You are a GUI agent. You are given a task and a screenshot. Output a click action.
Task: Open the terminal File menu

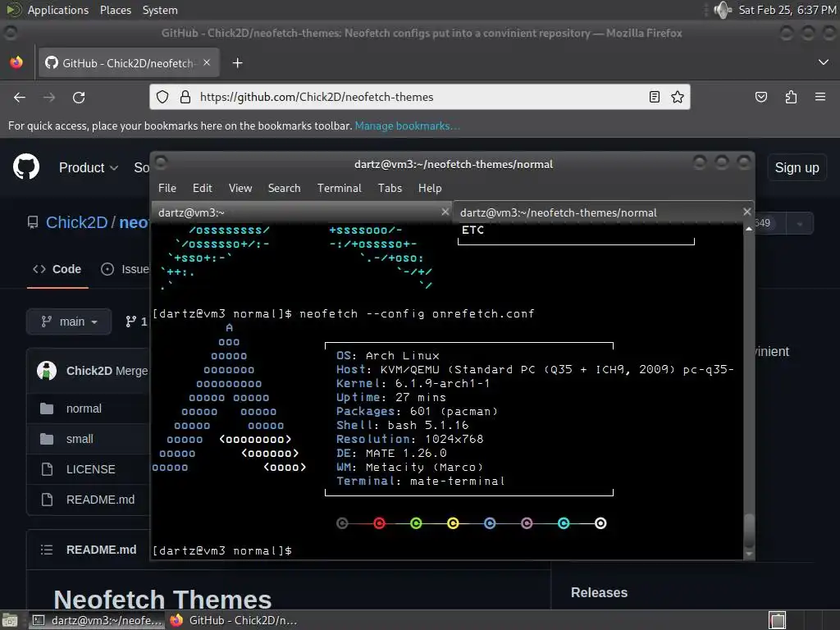pyautogui.click(x=167, y=188)
